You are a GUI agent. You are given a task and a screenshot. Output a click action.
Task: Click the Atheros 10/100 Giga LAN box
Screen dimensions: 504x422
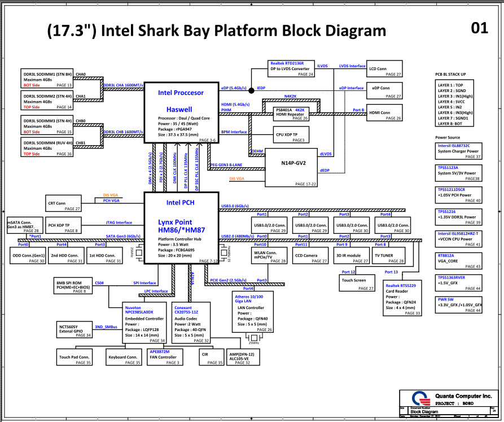click(253, 312)
